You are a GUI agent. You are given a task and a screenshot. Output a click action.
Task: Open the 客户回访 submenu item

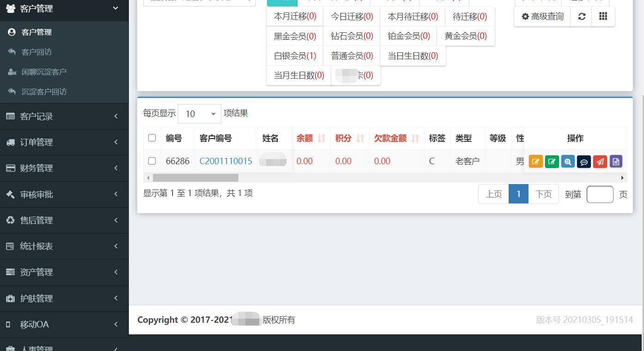pos(64,52)
